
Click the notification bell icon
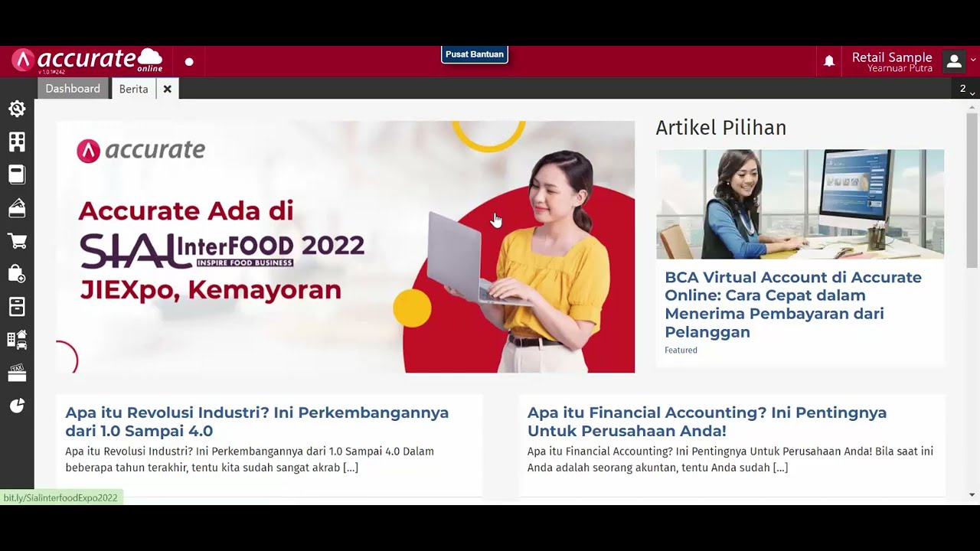pos(829,61)
